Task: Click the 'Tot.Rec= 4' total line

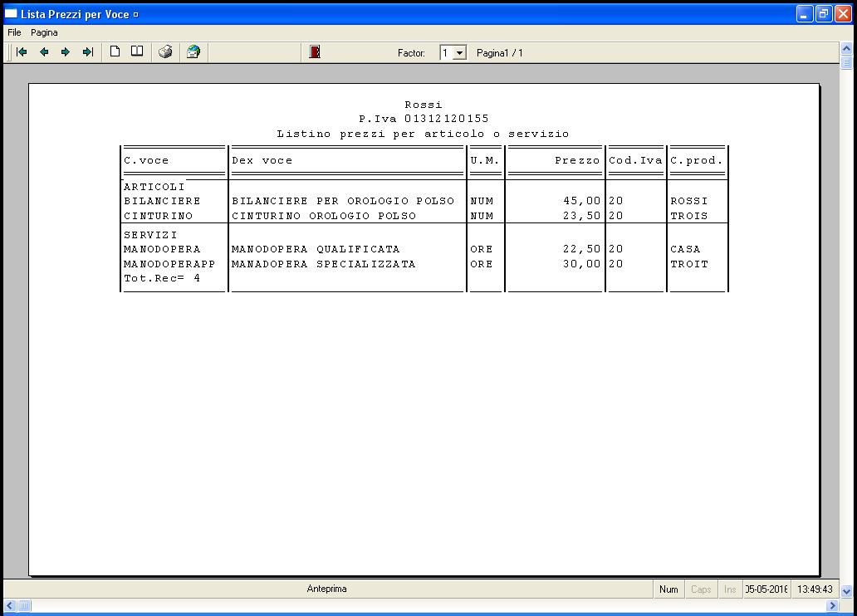Action: pyautogui.click(x=162, y=277)
